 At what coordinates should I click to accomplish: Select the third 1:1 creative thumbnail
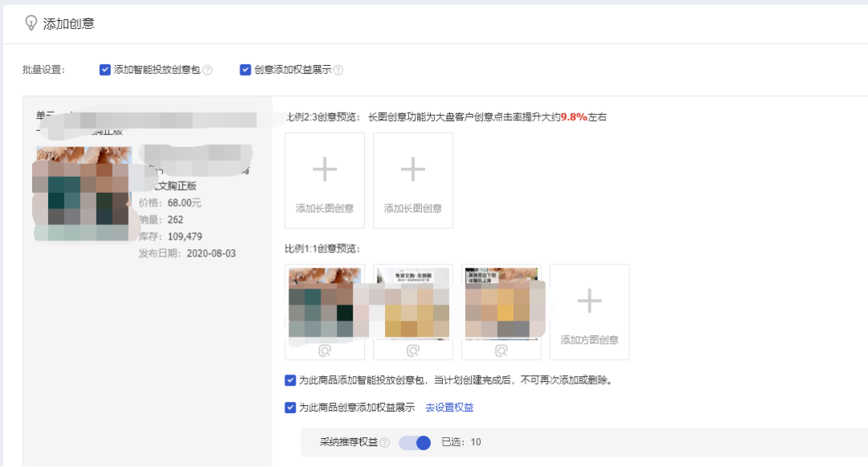tap(502, 301)
